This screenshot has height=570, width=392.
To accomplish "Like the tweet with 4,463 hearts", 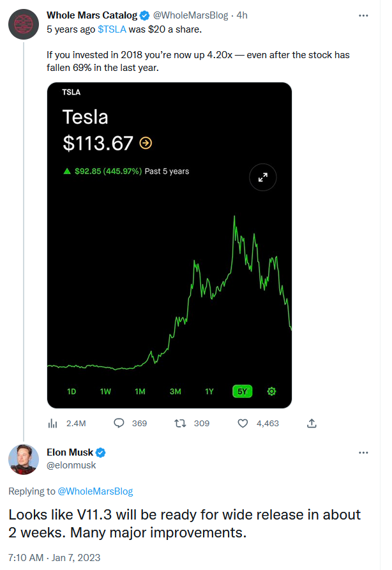I will click(243, 423).
